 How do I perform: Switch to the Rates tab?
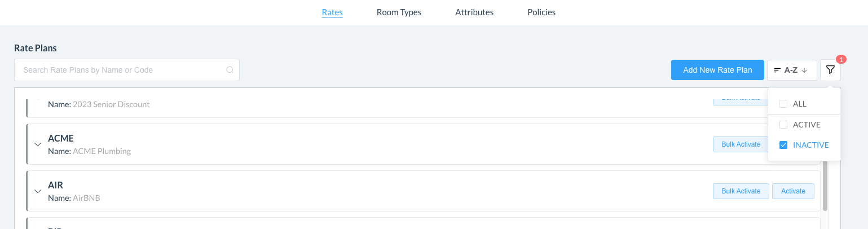coord(332,12)
